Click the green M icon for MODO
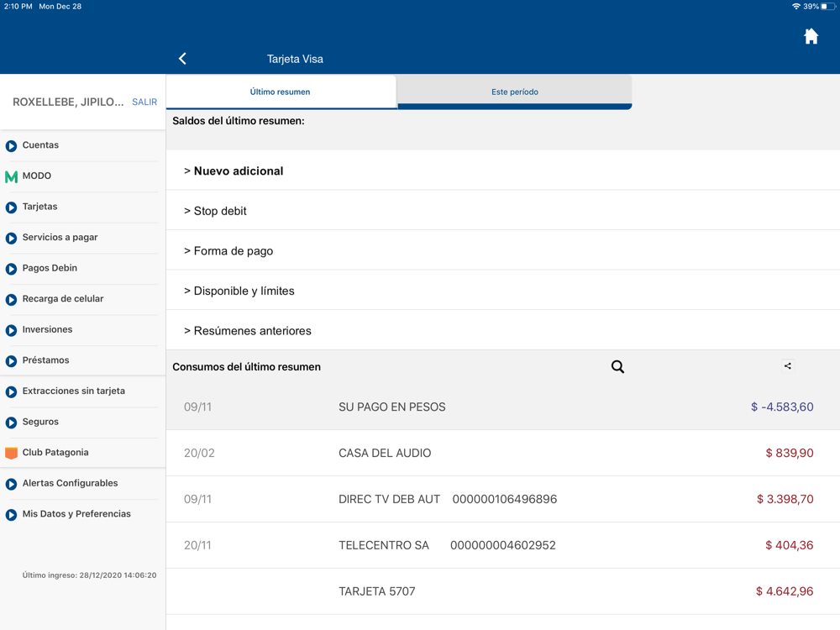The height and width of the screenshot is (630, 840). click(x=11, y=176)
